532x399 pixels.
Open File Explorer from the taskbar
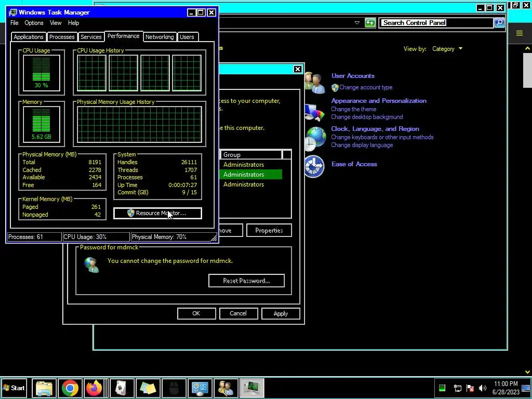44,388
